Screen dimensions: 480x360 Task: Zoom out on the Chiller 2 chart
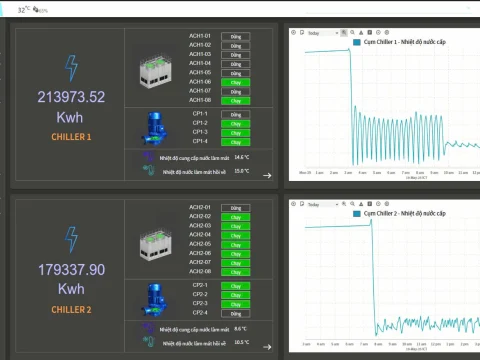pos(352,204)
